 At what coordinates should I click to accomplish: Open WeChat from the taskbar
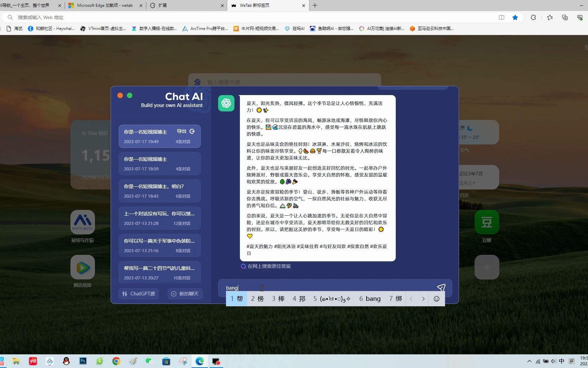pos(149,361)
